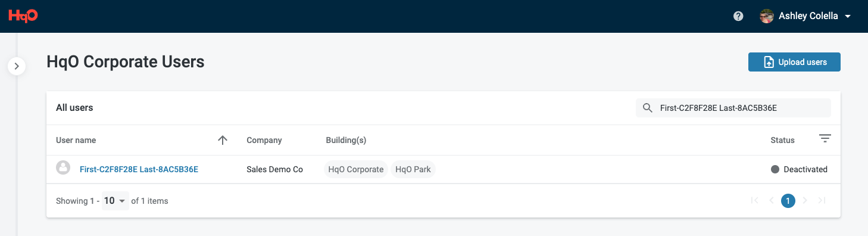Select the HqO Park building chip
The image size is (868, 236).
click(x=413, y=169)
